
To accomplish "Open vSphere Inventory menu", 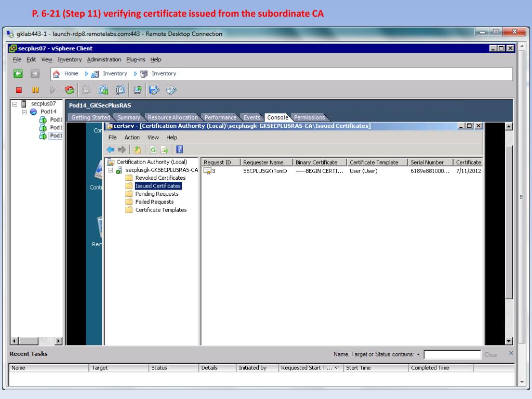I will 70,60.
